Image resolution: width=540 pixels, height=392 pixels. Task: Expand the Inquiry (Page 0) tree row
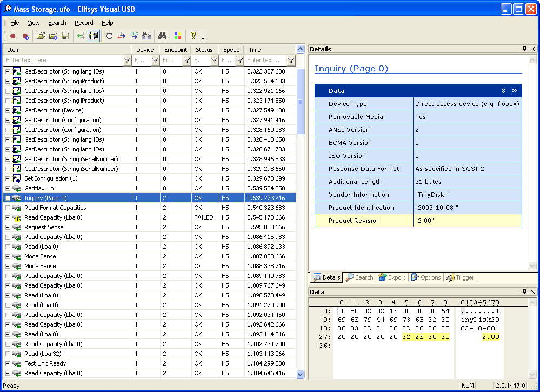[8, 198]
